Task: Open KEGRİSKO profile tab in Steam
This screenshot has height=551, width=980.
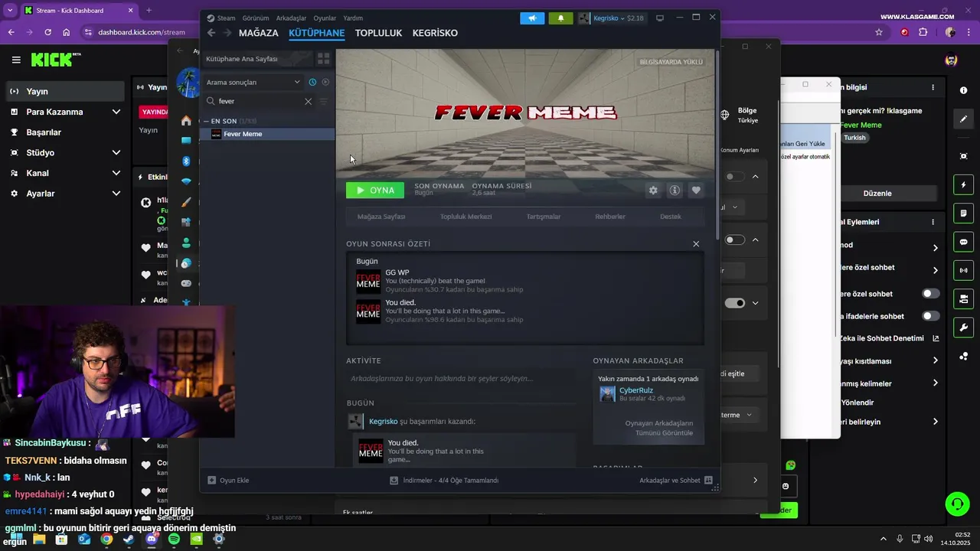Action: [435, 33]
